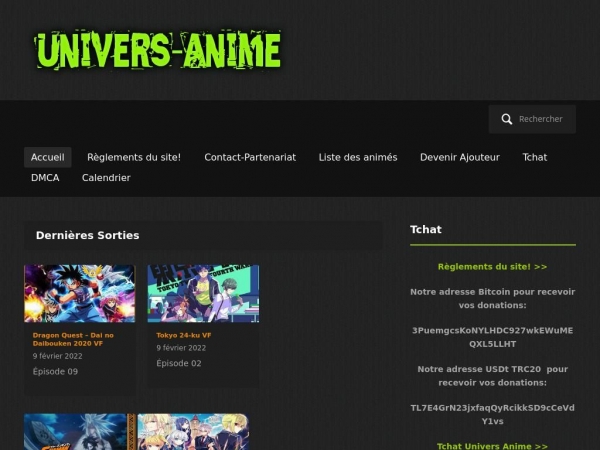
Task: Click the Dernières Sorties heading
Action: (x=88, y=235)
